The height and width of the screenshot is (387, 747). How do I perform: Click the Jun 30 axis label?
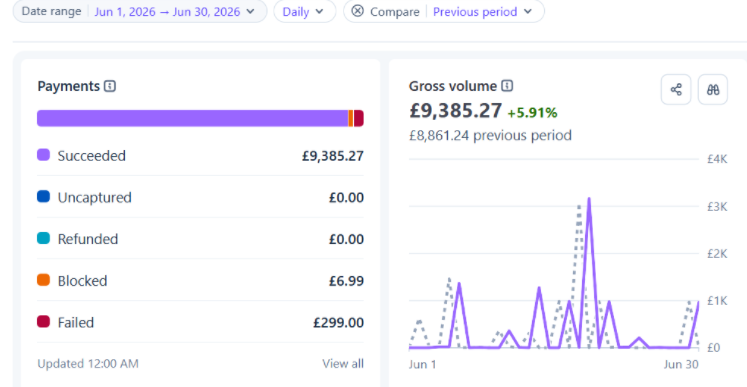tap(681, 365)
